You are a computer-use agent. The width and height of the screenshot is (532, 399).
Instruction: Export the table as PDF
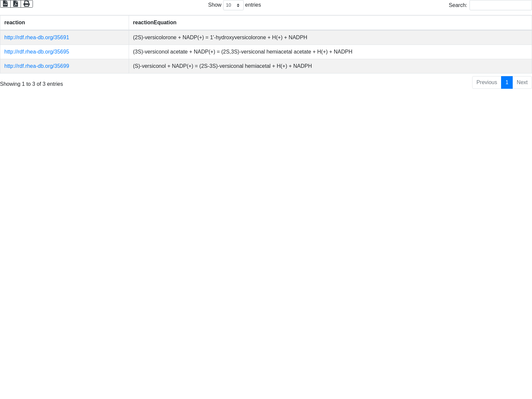tap(16, 4)
